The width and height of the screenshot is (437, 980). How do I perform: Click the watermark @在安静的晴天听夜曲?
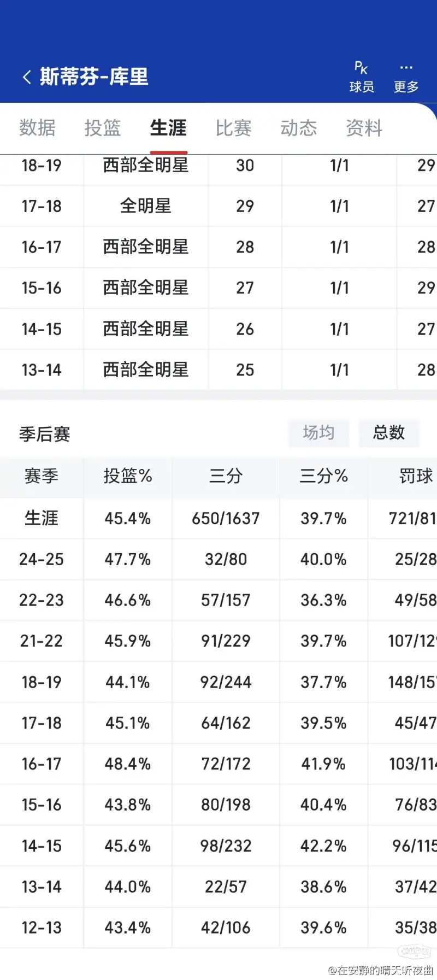pyautogui.click(x=380, y=970)
